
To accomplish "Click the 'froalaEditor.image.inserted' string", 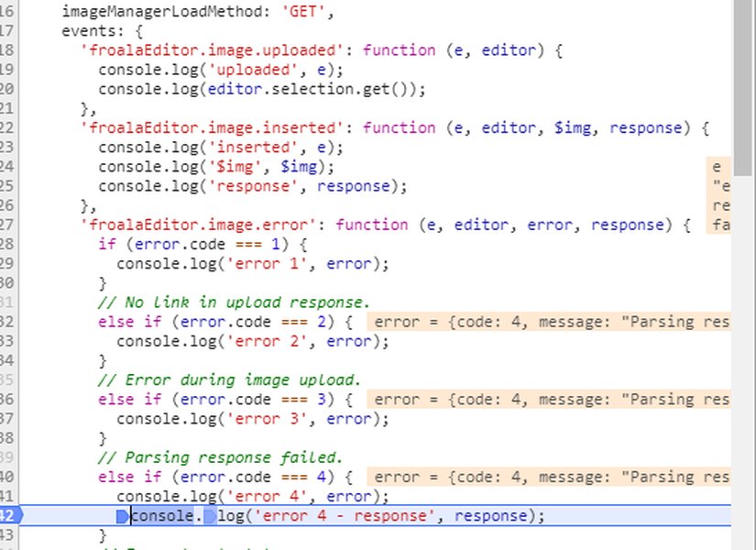I will click(213, 127).
